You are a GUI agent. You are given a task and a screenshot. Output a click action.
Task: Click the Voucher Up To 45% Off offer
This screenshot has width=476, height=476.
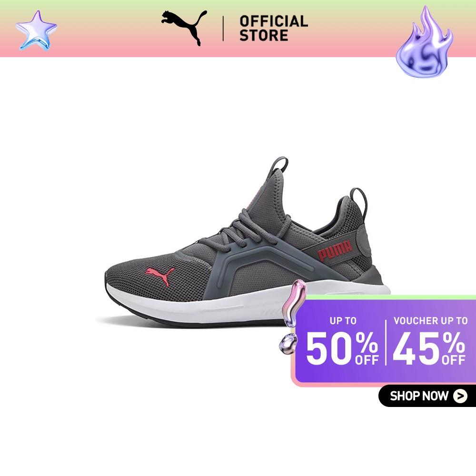click(x=430, y=341)
